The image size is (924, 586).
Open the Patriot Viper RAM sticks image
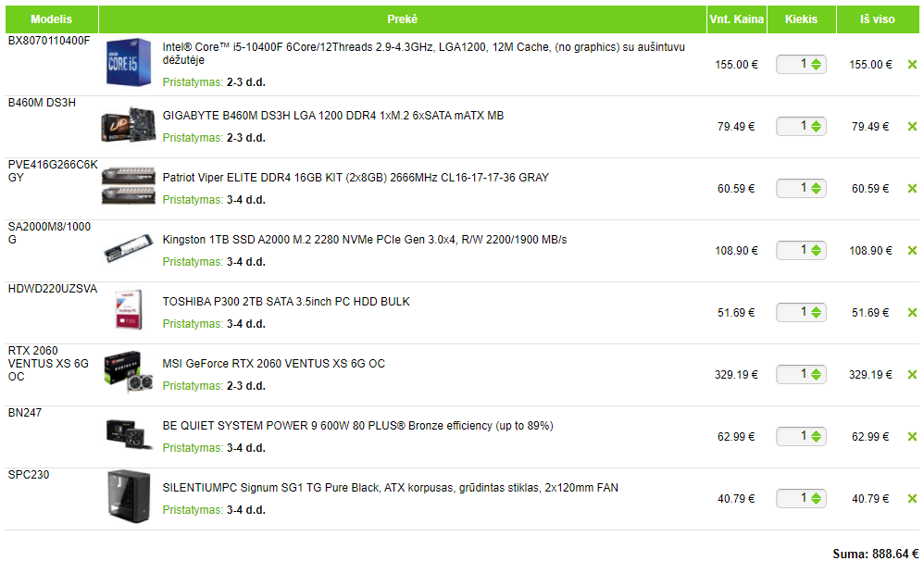coord(129,187)
